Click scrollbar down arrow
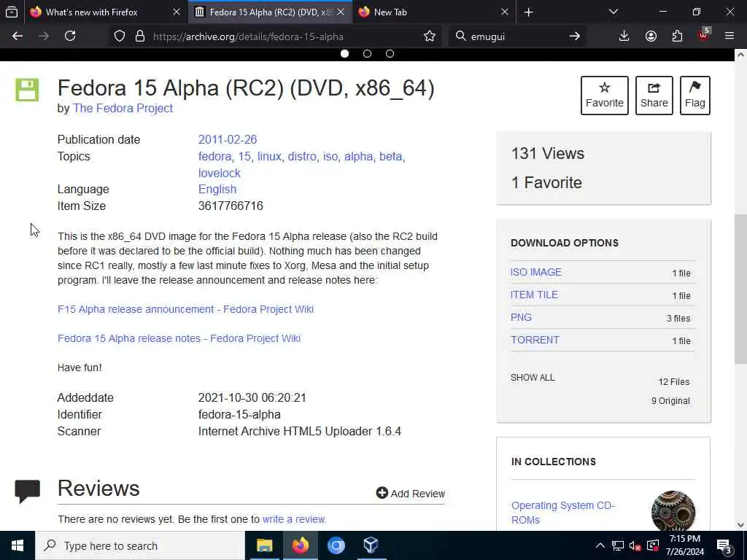 click(740, 525)
